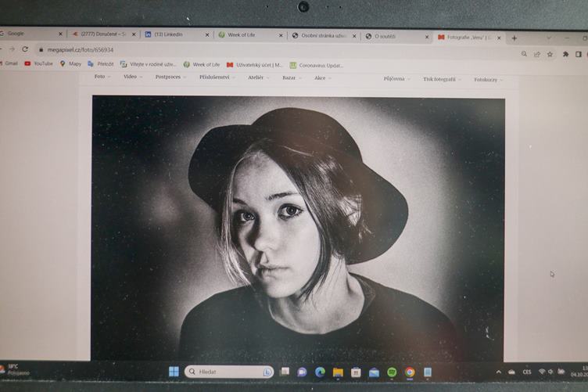Open the Notepad taskbar icon
The image size is (588, 392).
click(428, 372)
